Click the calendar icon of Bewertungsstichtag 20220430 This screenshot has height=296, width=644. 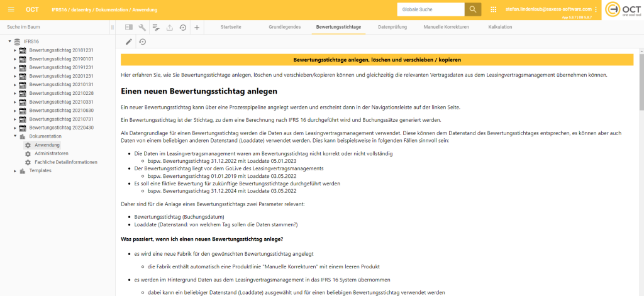pyautogui.click(x=23, y=128)
